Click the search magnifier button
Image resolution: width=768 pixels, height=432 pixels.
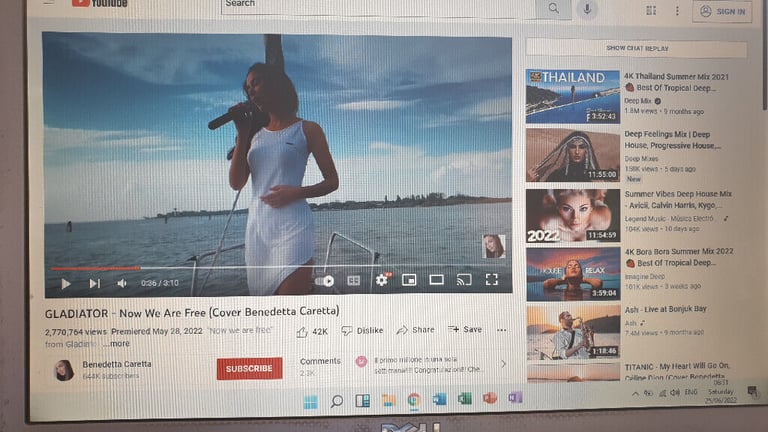pyautogui.click(x=553, y=8)
